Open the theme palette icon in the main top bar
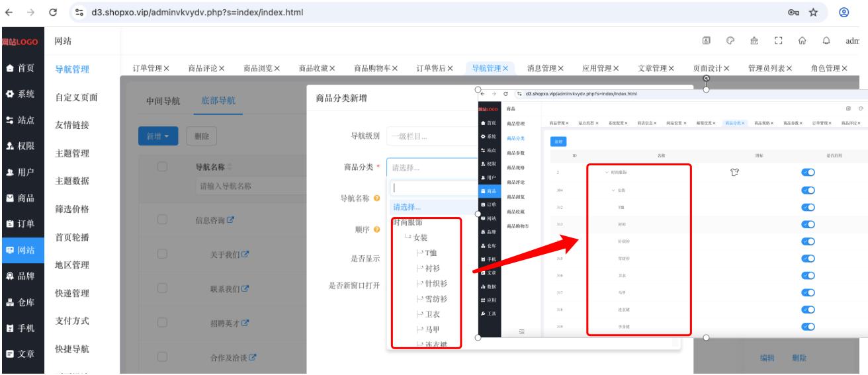The image size is (868, 375). click(730, 40)
